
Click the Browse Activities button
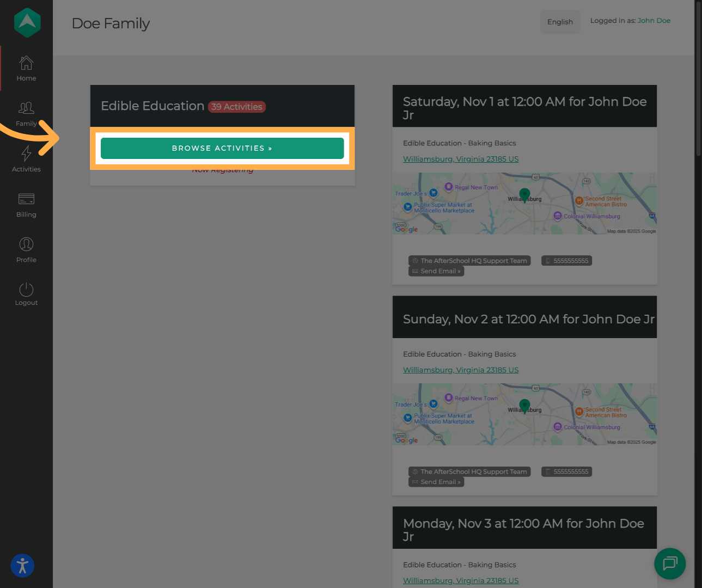[222, 148]
